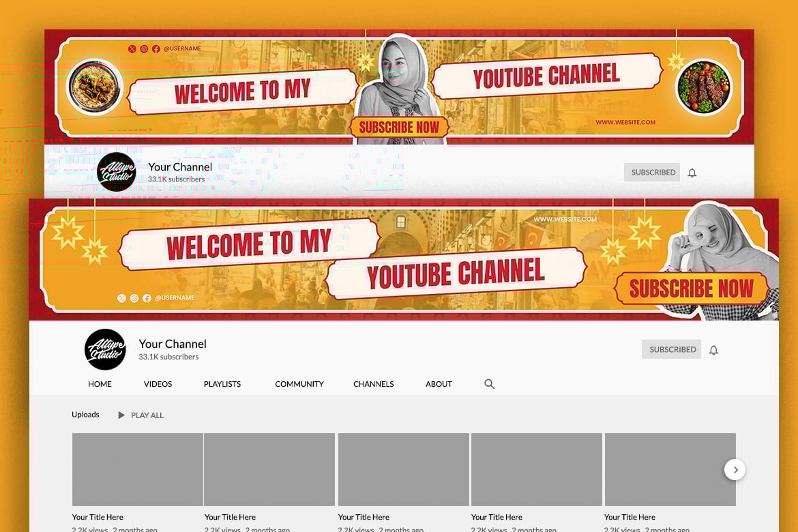The image size is (798, 532).
Task: Click the channel avatar logo in the front window
Action: coord(105,349)
